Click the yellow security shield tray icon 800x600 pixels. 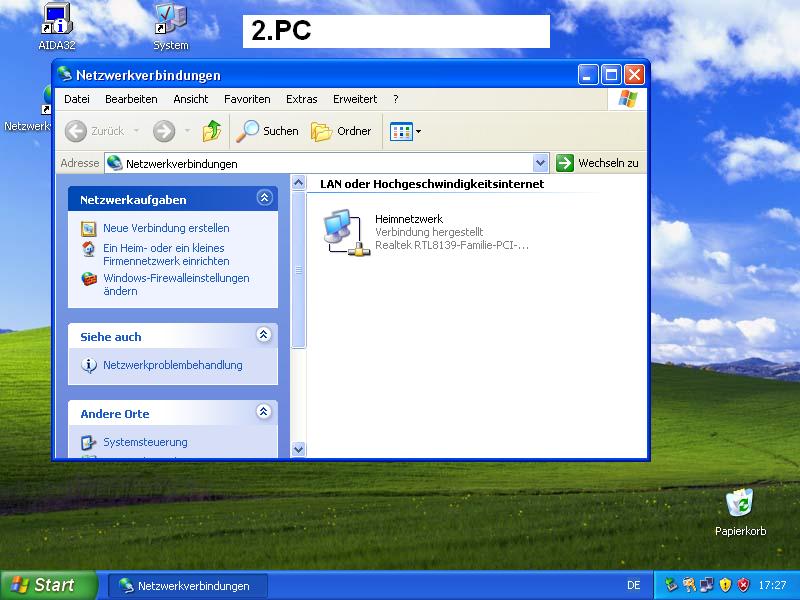tap(725, 585)
